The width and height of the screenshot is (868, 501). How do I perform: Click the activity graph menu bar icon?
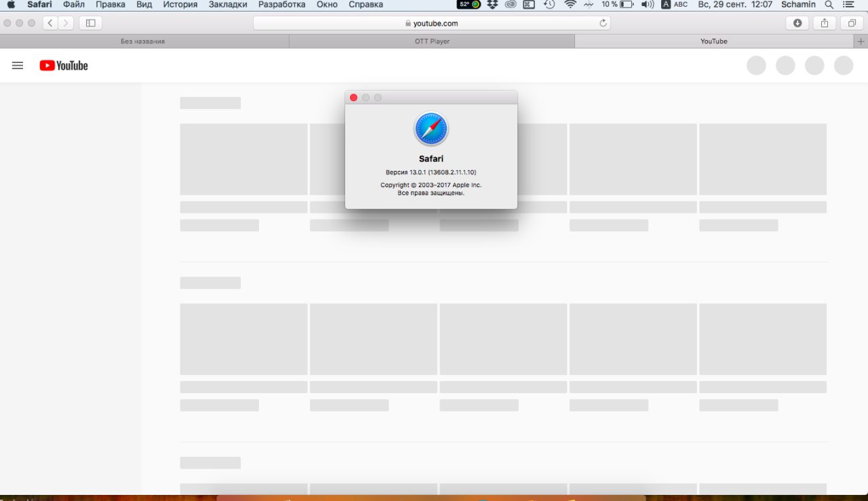[588, 5]
